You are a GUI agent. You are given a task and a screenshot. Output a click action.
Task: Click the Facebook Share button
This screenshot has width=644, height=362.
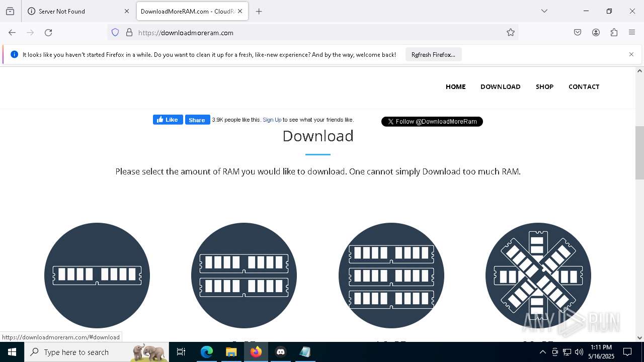tap(197, 120)
